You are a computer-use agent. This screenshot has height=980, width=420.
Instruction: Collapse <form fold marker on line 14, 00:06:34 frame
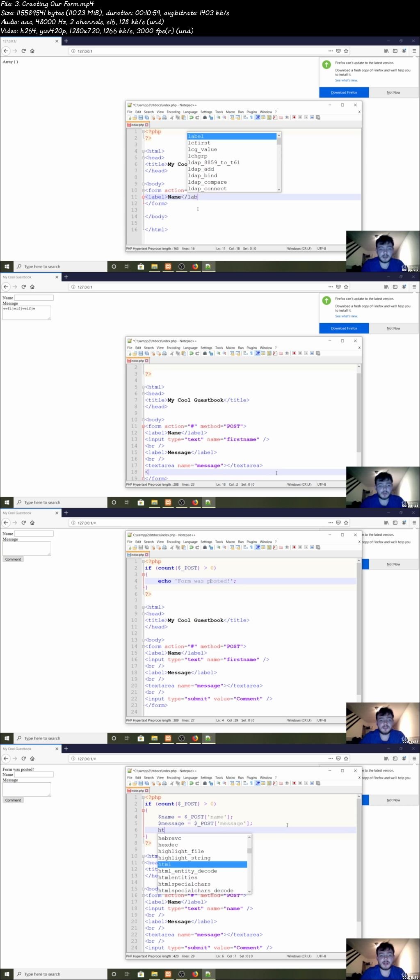click(x=143, y=647)
